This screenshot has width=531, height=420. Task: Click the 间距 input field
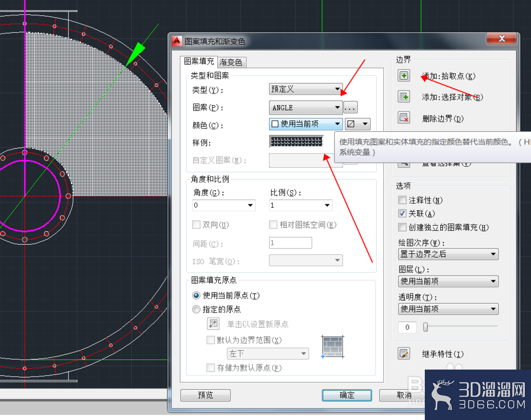coord(290,243)
